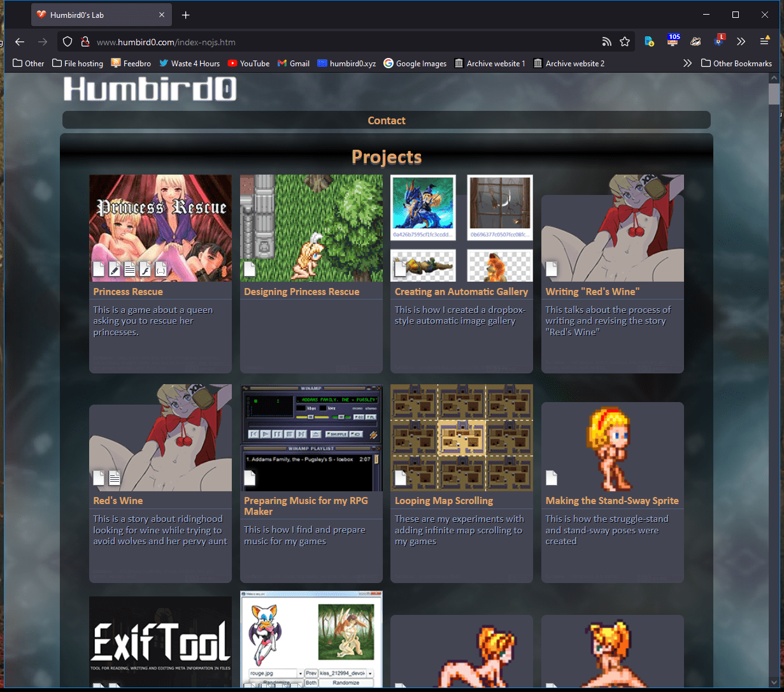Open the File hosting bookmark folder
Image resolution: width=784 pixels, height=692 pixels.
(78, 63)
